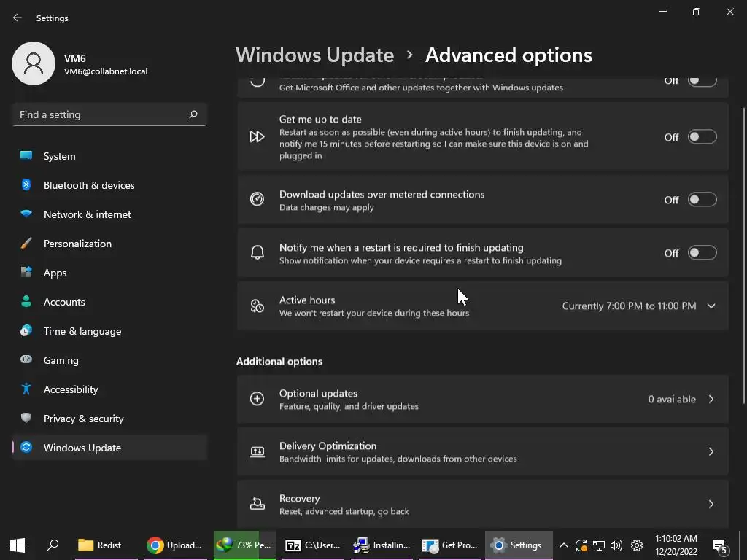Click the Bluetooth icon in sidebar
This screenshot has height=560, width=747.
click(26, 184)
